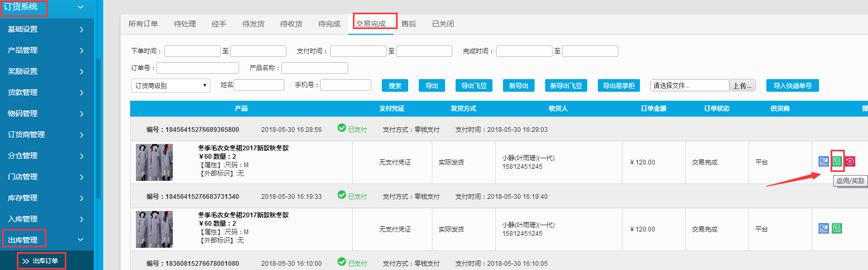Switch to the 待发货 tab
Screen dimensions: 868x270
coord(253,24)
